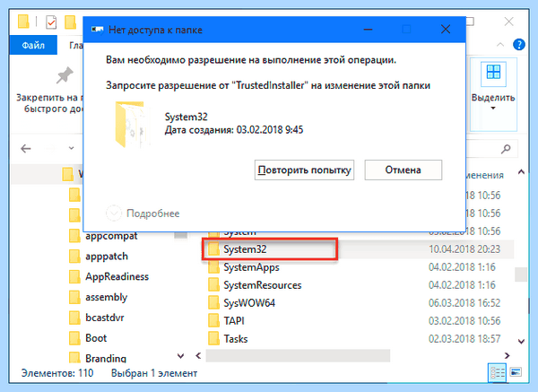The image size is (538, 392).
Task: Click the search magnifier icon
Action: (506, 149)
